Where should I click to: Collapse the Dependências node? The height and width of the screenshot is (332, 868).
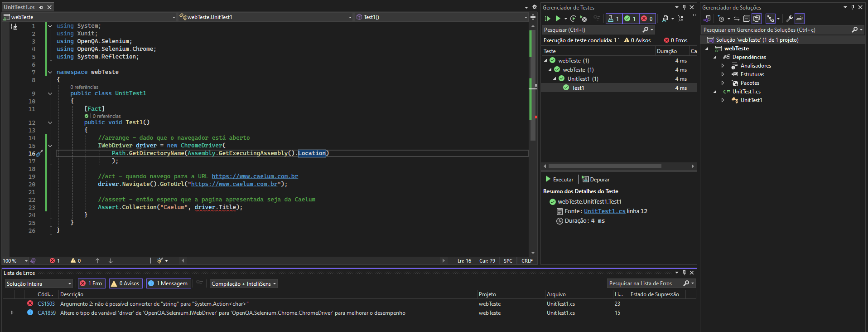coord(715,57)
